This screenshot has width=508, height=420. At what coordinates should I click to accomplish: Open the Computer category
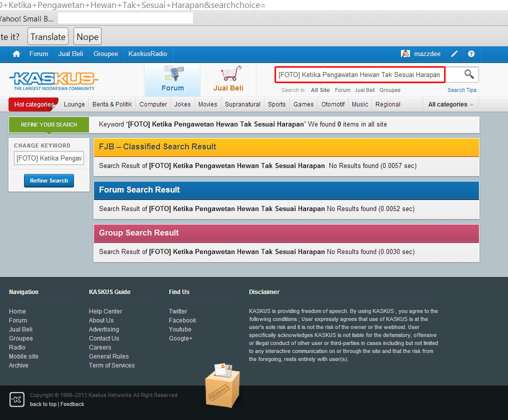[x=153, y=104]
